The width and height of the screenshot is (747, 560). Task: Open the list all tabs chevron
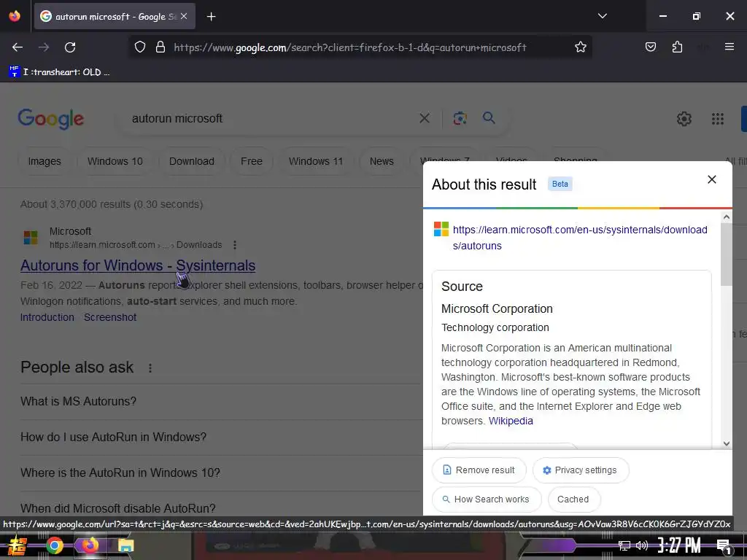(x=602, y=16)
